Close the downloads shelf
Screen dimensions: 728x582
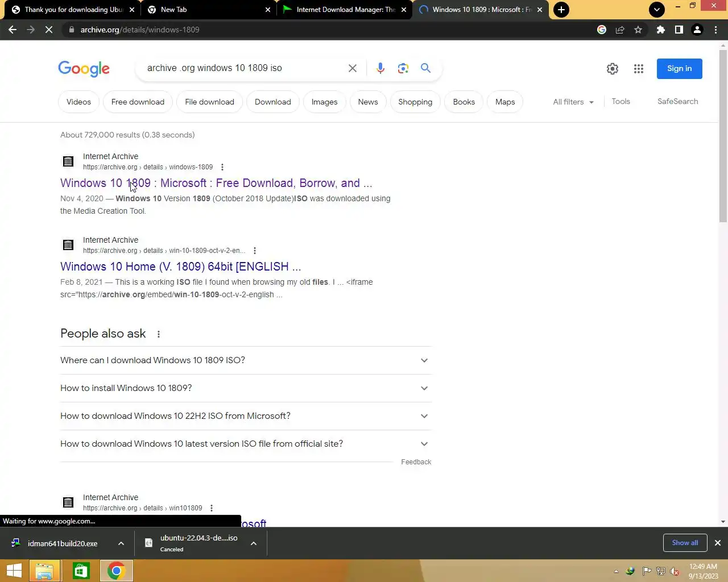pos(718,543)
